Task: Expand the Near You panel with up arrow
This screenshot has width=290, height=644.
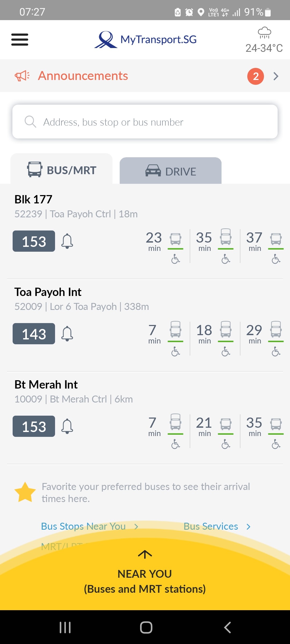Action: pos(145,554)
